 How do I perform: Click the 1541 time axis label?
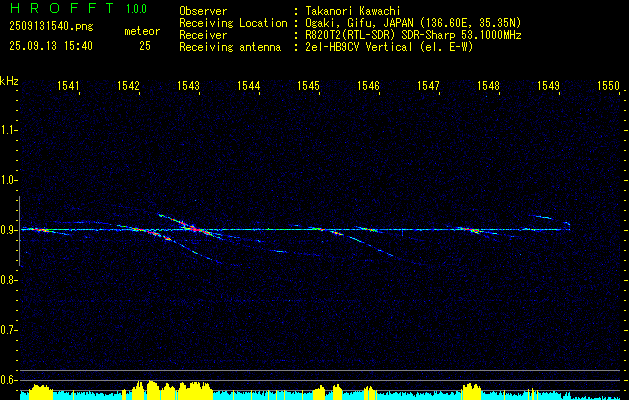pyautogui.click(x=68, y=85)
